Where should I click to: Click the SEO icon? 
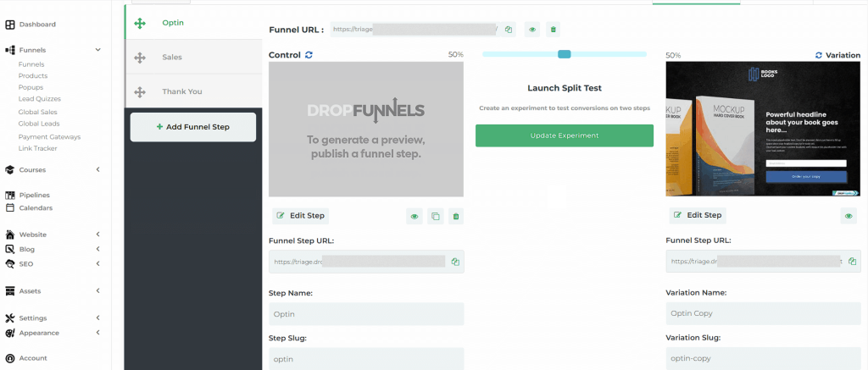(10, 264)
